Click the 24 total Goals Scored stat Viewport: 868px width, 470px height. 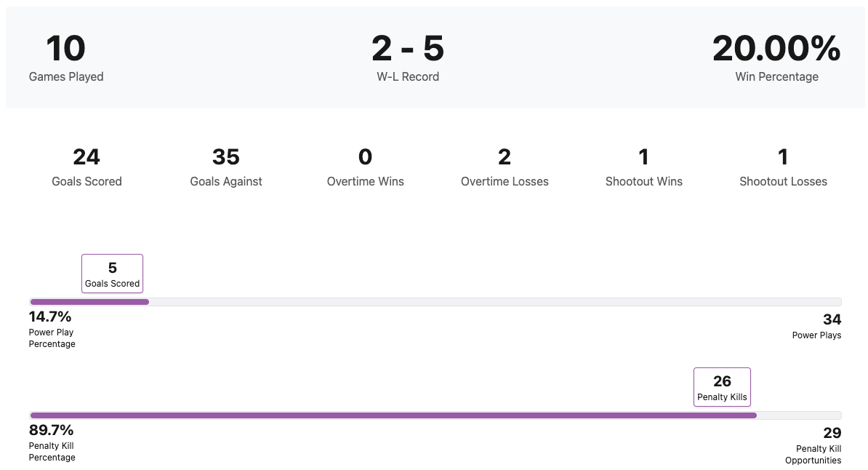87,157
